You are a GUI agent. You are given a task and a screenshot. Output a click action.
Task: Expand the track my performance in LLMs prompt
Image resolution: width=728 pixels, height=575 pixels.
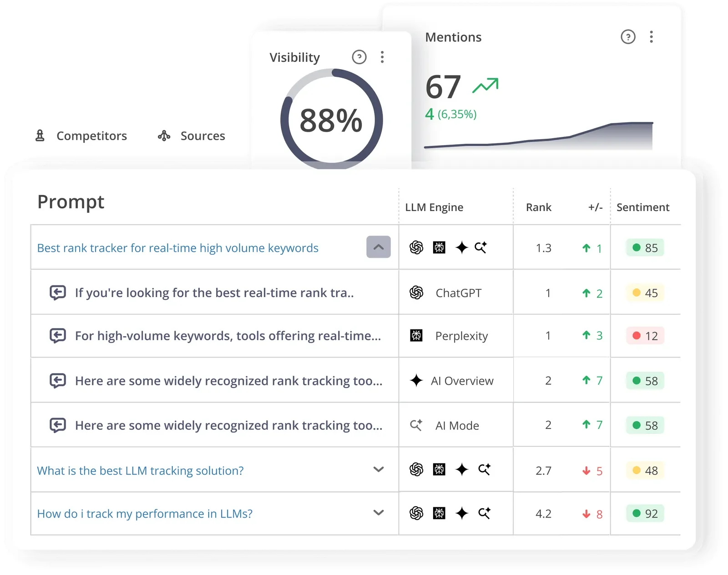(379, 513)
